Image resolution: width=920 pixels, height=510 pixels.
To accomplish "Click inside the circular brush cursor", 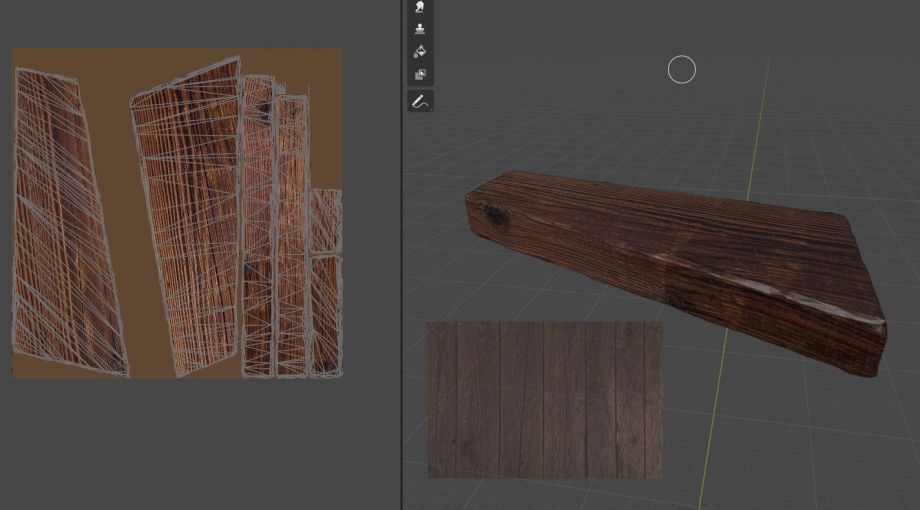I will coord(682,70).
